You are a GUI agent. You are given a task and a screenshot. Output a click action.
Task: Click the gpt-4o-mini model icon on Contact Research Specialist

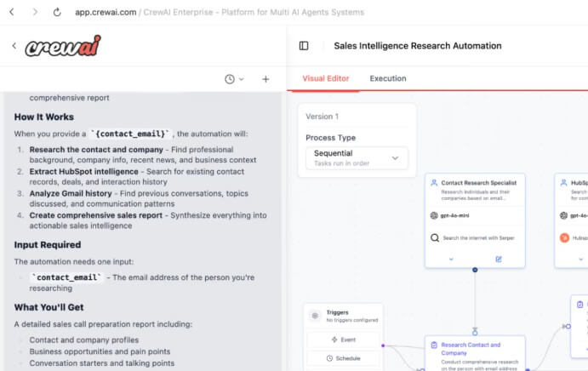click(x=434, y=215)
